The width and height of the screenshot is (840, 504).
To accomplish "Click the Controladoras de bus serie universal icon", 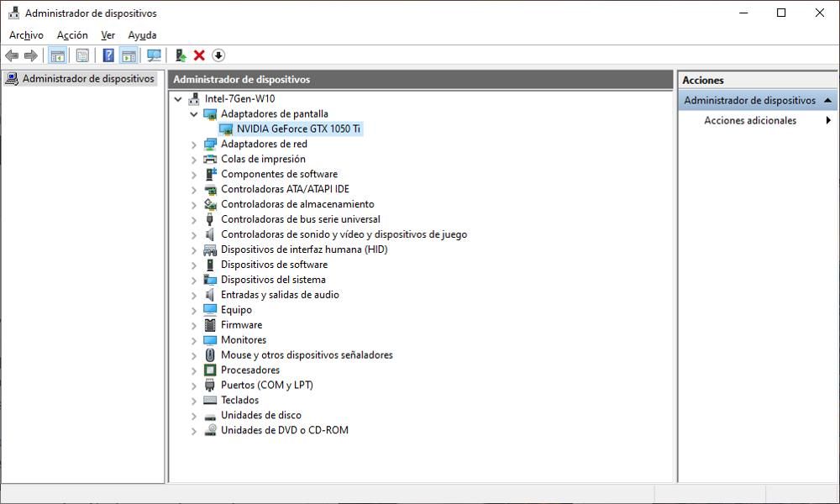I will tap(210, 219).
